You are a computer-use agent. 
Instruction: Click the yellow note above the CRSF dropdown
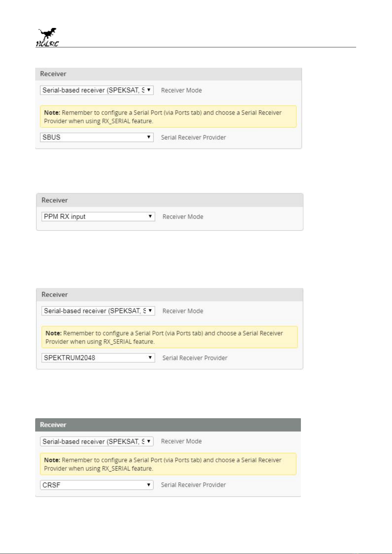coord(168,464)
